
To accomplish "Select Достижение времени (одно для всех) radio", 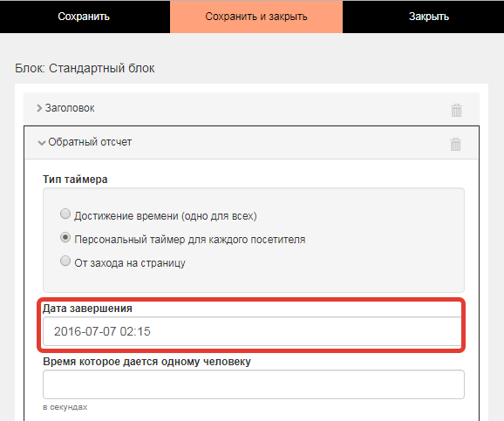I will click(65, 214).
